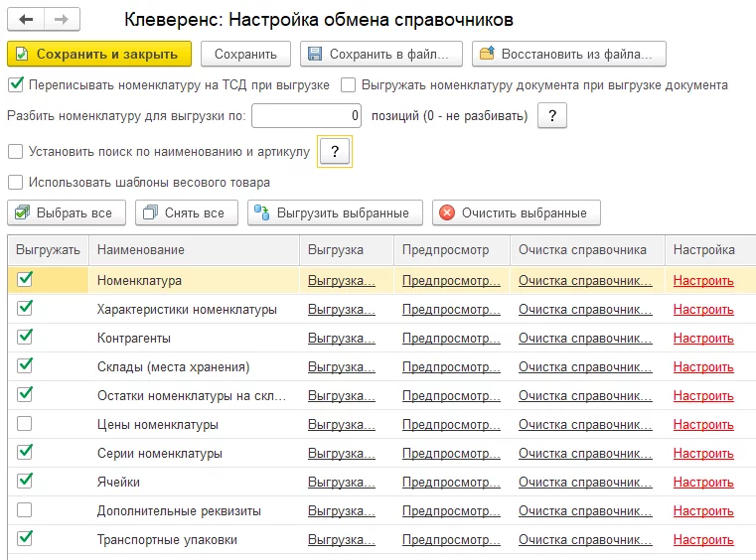The width and height of the screenshot is (756, 560).
Task: Click 'Выгрузить выбранные' export button
Action: pos(335,212)
